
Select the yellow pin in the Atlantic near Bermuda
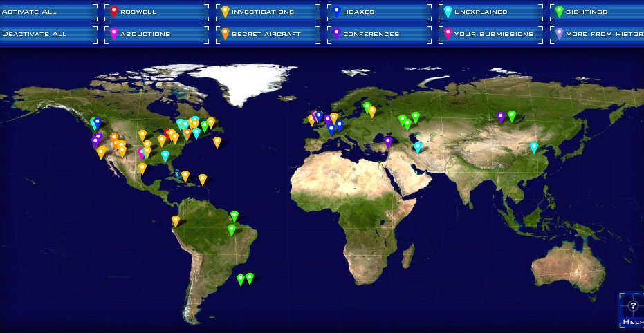(x=217, y=142)
